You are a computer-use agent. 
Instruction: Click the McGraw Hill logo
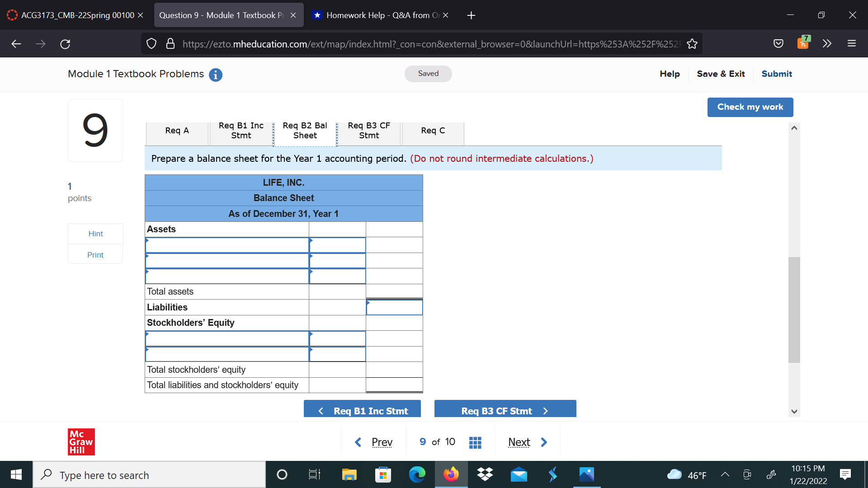click(81, 442)
